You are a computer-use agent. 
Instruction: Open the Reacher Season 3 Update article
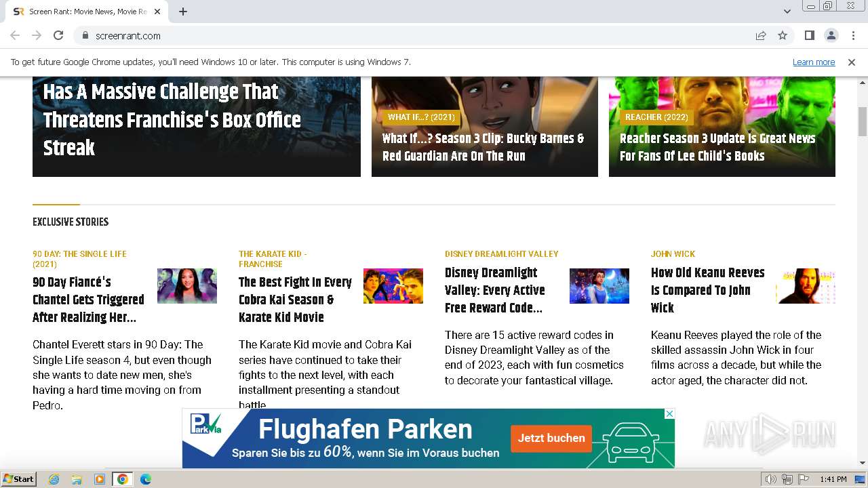click(717, 147)
